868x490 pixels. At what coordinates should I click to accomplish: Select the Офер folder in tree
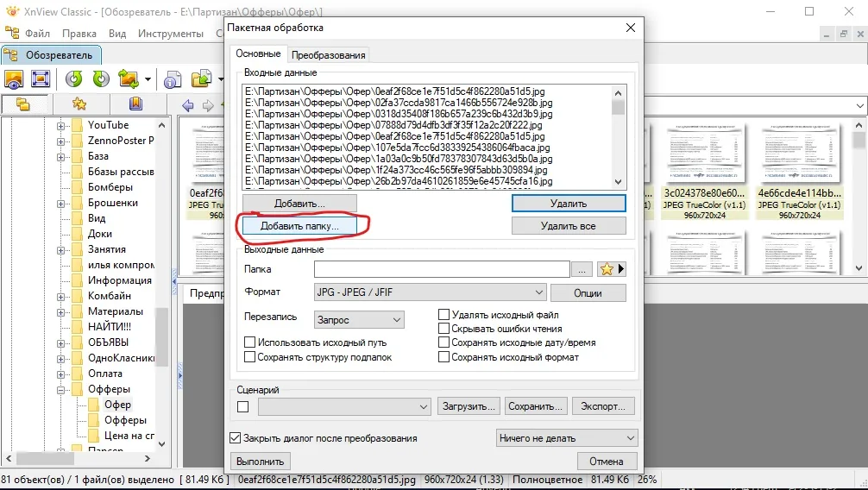pos(117,405)
